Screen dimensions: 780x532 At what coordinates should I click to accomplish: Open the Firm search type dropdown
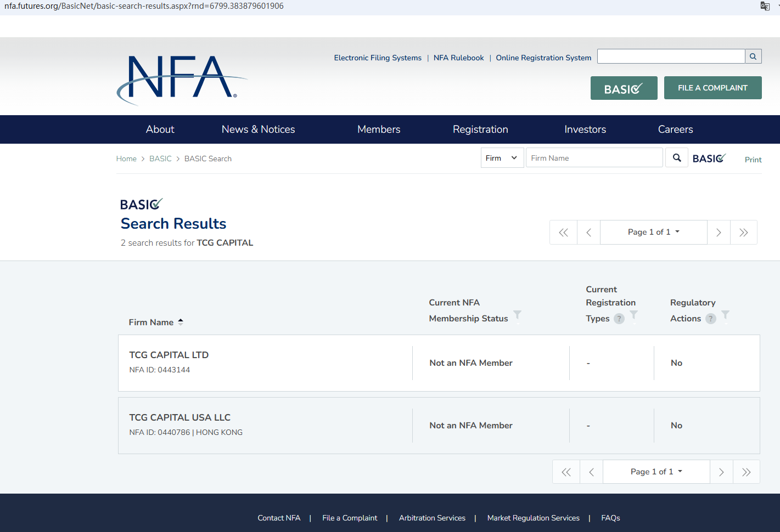click(x=502, y=158)
